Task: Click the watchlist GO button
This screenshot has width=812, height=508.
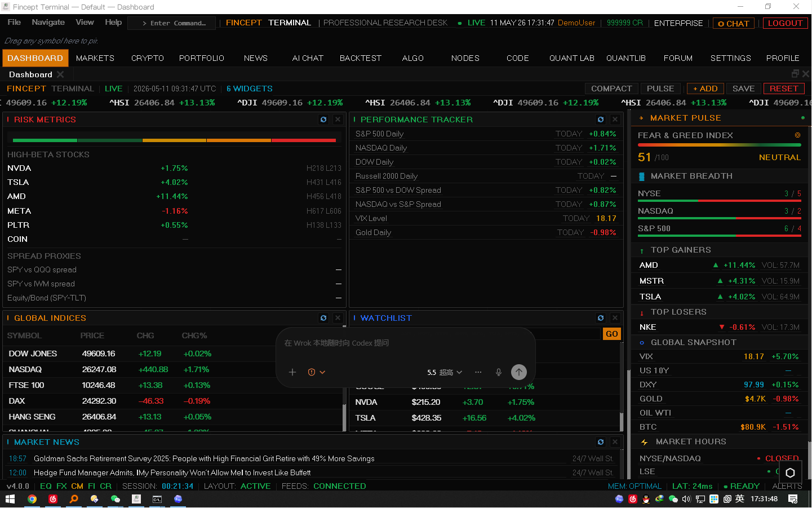Action: pyautogui.click(x=612, y=334)
